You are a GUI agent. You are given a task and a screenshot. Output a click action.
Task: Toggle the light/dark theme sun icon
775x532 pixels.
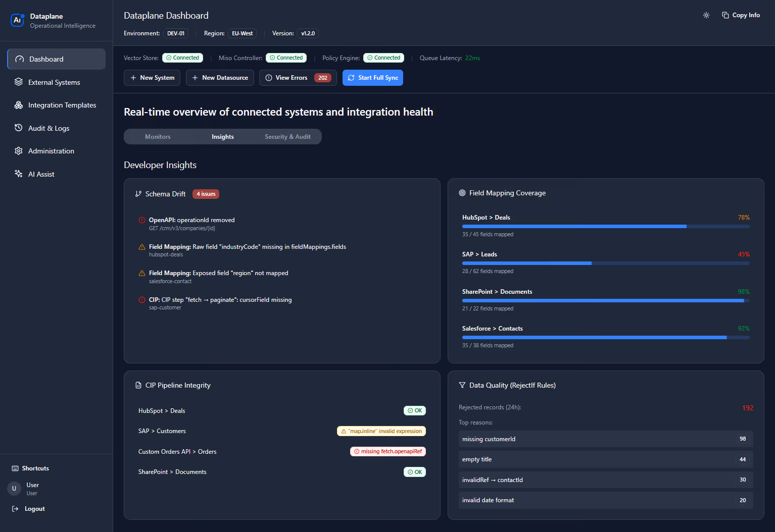pos(706,15)
